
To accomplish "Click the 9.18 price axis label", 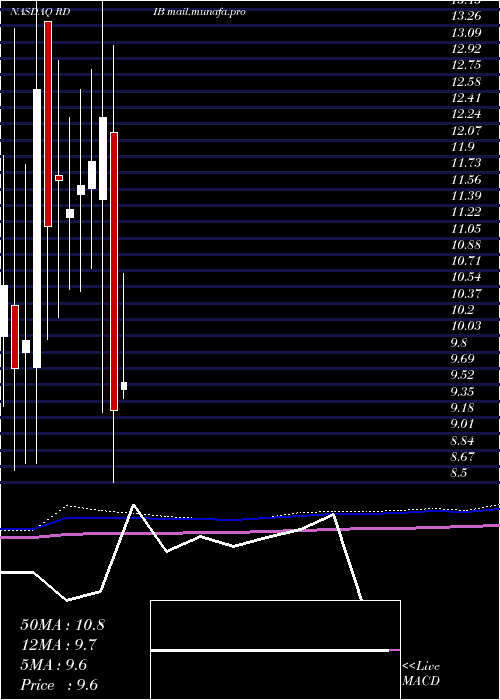I will pyautogui.click(x=462, y=408).
